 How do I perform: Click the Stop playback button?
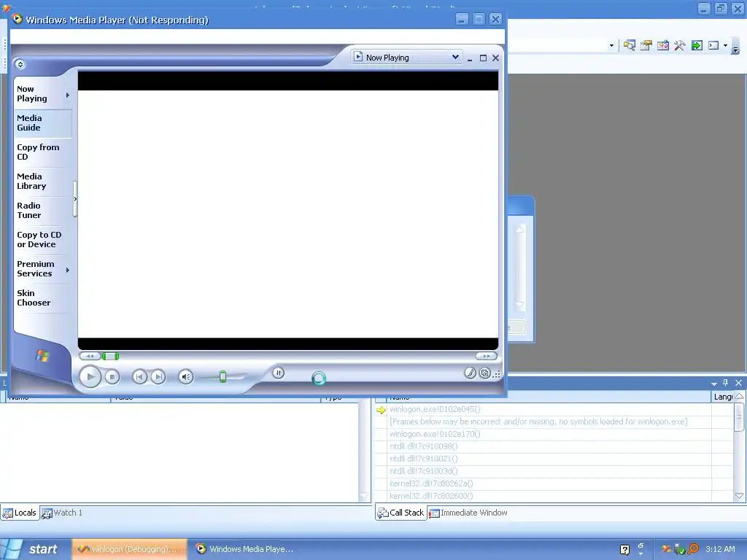(x=112, y=377)
